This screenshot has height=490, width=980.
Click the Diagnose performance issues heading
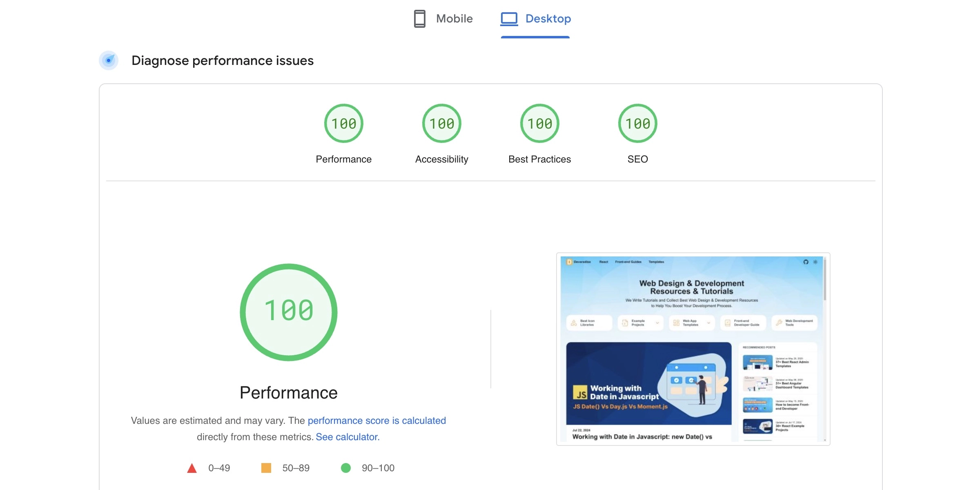(222, 60)
